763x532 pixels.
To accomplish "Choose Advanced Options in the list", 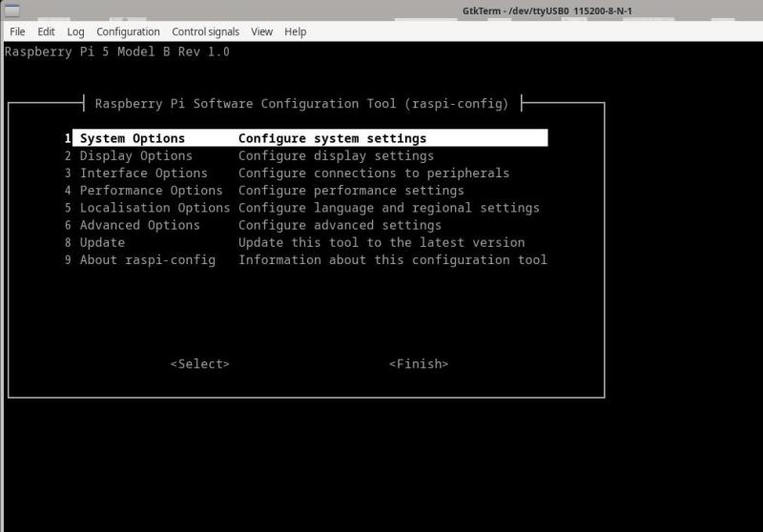I will [139, 225].
